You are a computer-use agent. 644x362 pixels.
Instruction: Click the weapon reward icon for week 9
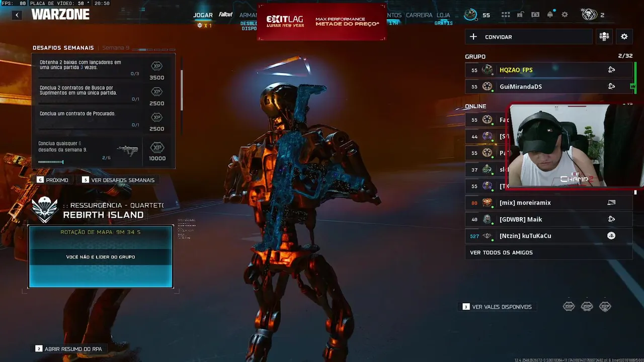[128, 150]
